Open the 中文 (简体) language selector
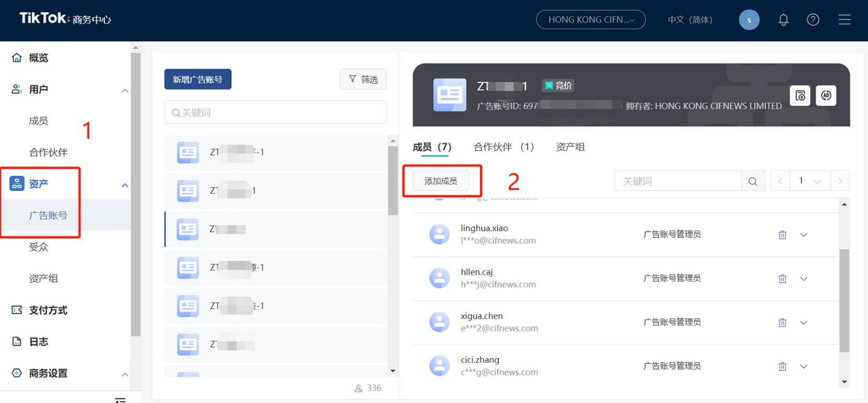 [690, 20]
